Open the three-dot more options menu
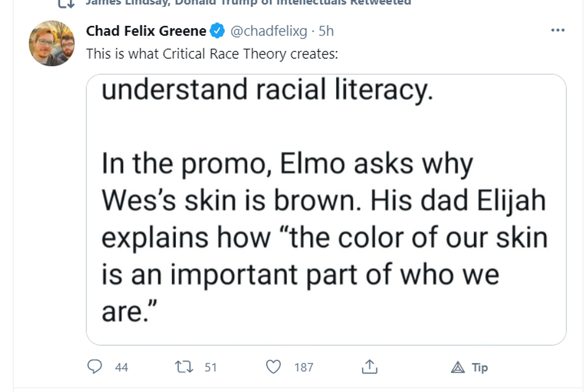This screenshot has width=588, height=392. pyautogui.click(x=558, y=30)
